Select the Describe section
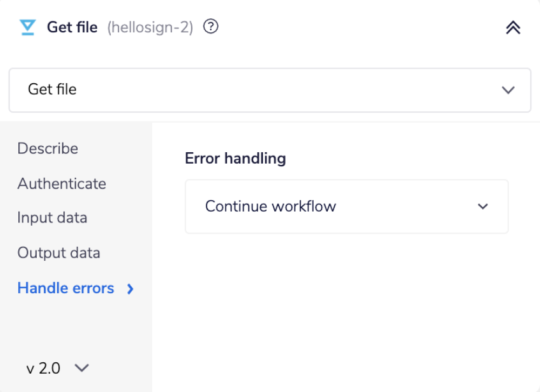This screenshot has height=392, width=540. point(48,148)
